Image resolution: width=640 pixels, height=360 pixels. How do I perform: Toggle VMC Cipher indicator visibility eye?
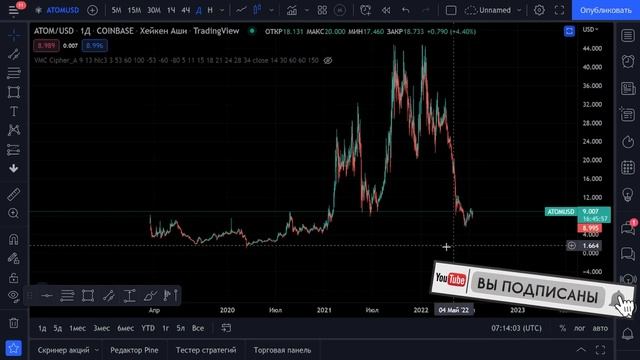328,60
